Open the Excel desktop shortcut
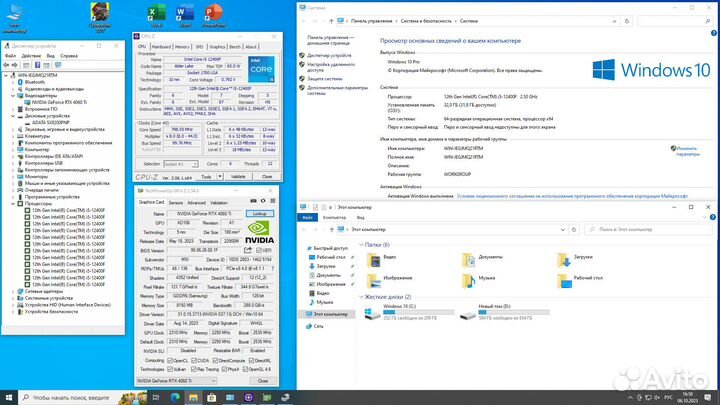This screenshot has height=405, width=720. 157,15
